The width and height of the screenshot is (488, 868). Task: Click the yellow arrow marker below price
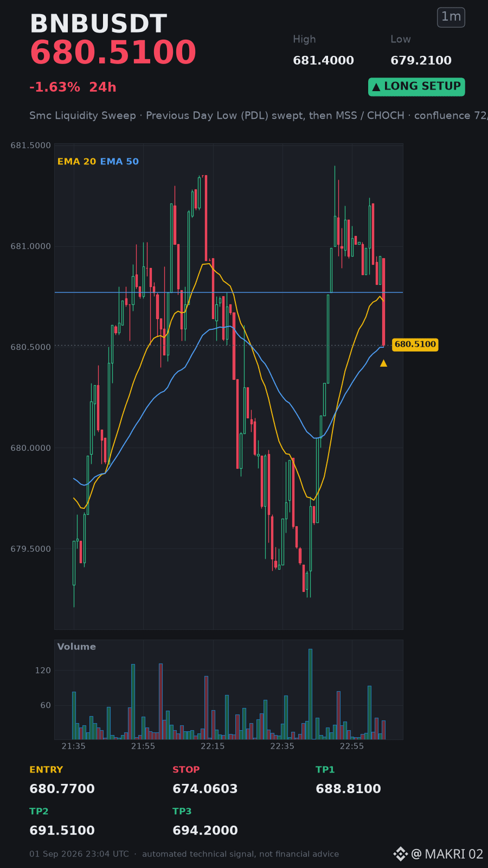(383, 363)
